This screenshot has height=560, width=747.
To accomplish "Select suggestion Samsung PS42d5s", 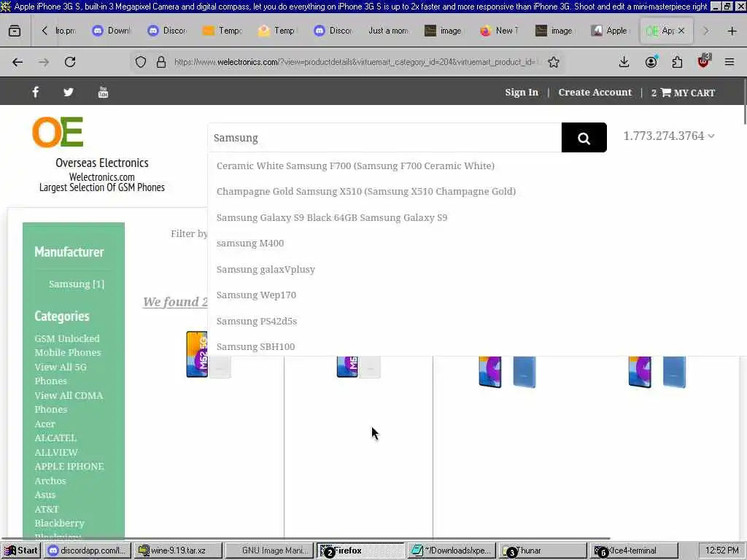I will tap(256, 322).
